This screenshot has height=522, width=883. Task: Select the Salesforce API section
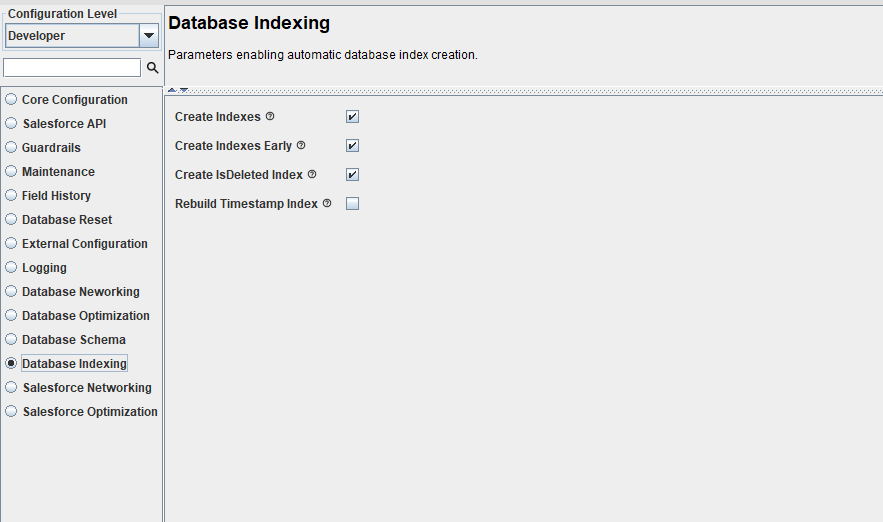coord(56,123)
